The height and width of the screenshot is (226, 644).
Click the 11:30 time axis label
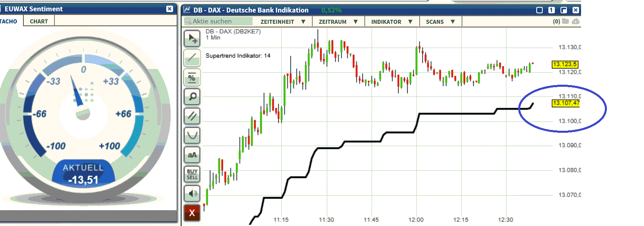[x=326, y=220]
